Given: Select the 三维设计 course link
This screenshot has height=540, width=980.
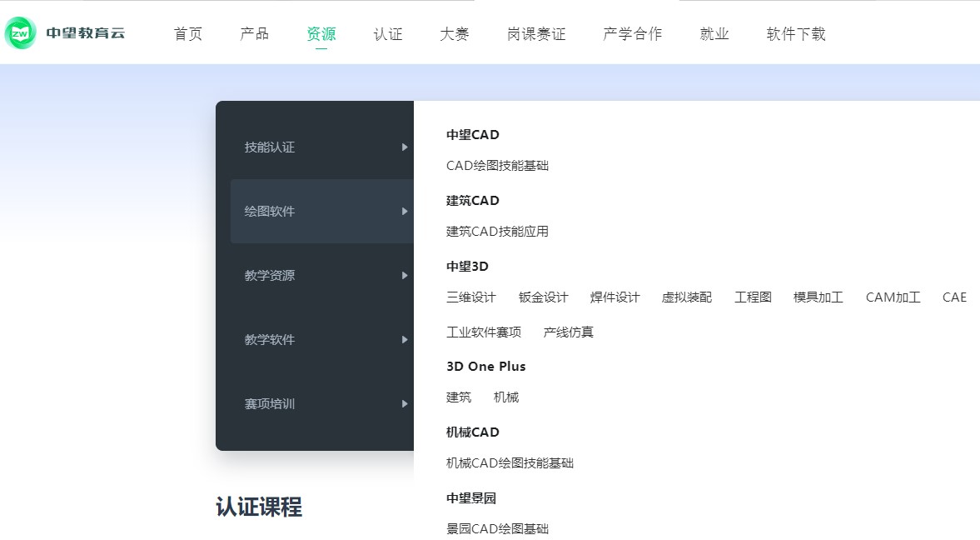Looking at the screenshot, I should [470, 297].
